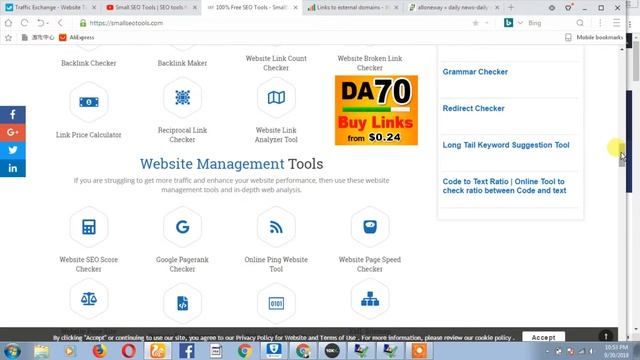Share the page on Google Plus
The image size is (640, 360).
(x=13, y=132)
